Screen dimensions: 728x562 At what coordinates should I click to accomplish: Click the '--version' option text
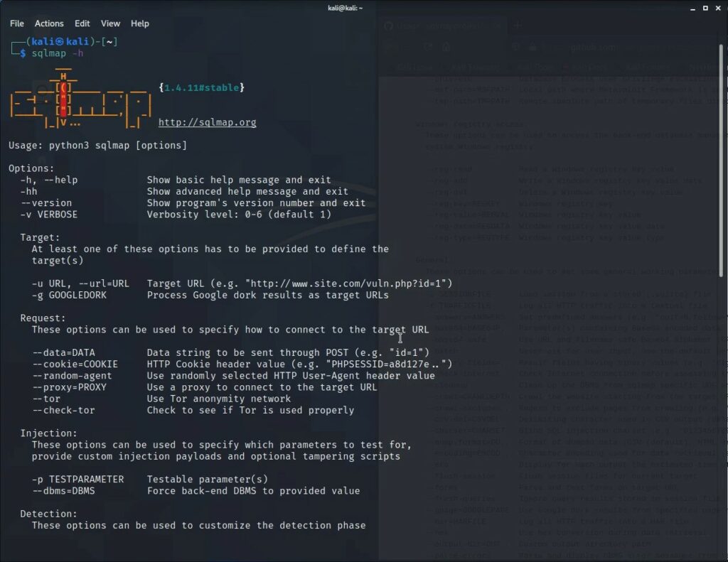46,203
